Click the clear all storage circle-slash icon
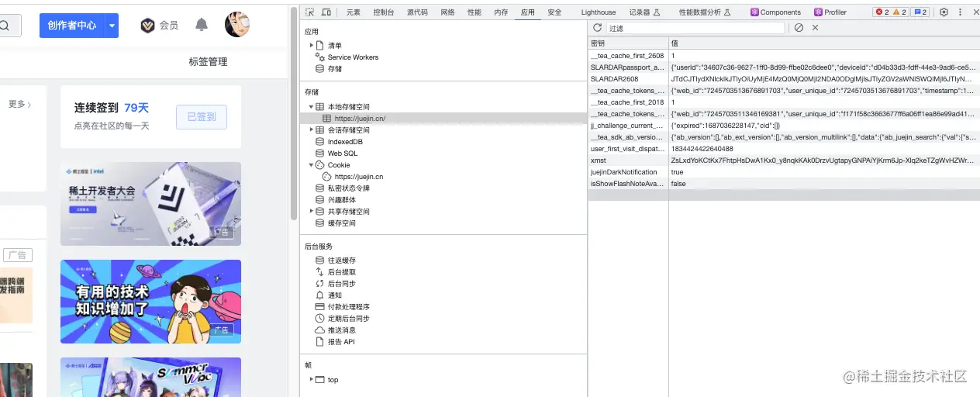 pyautogui.click(x=799, y=28)
